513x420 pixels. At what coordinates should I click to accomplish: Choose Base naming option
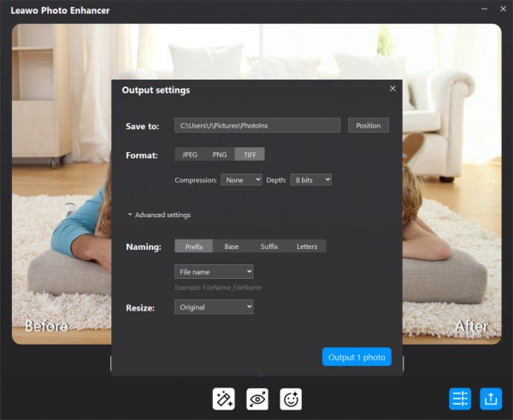coord(232,246)
